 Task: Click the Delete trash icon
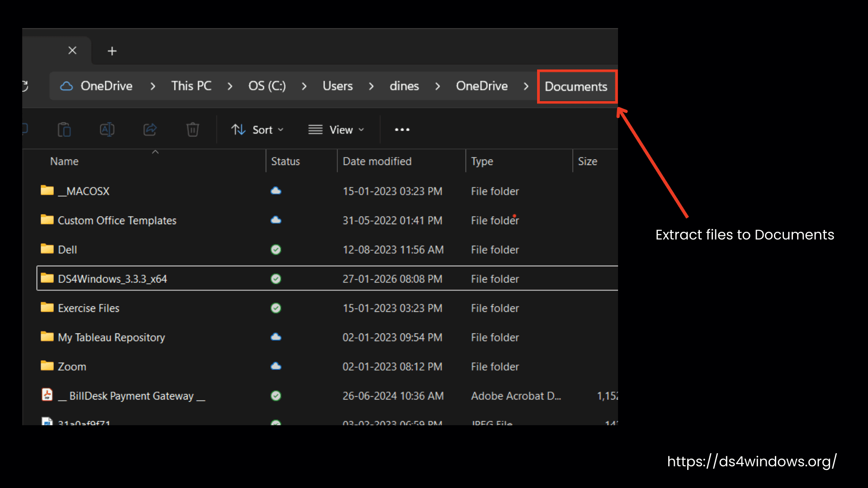point(193,130)
